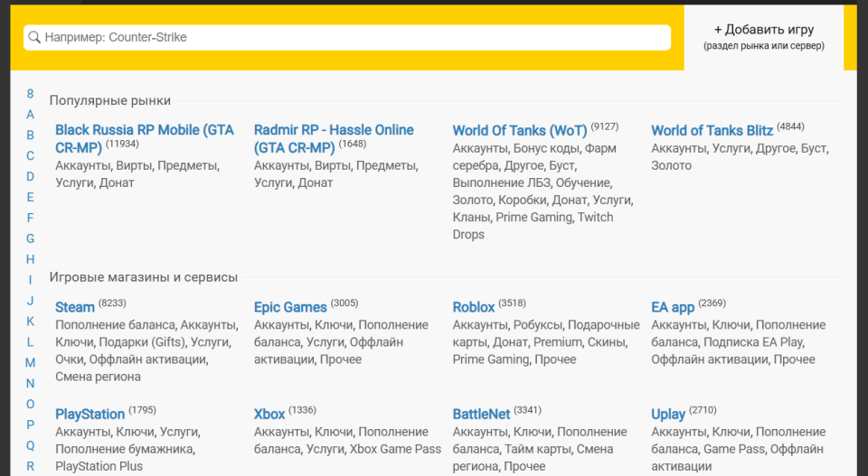The height and width of the screenshot is (476, 868).
Task: Jump to letter D in index
Action: pyautogui.click(x=31, y=176)
